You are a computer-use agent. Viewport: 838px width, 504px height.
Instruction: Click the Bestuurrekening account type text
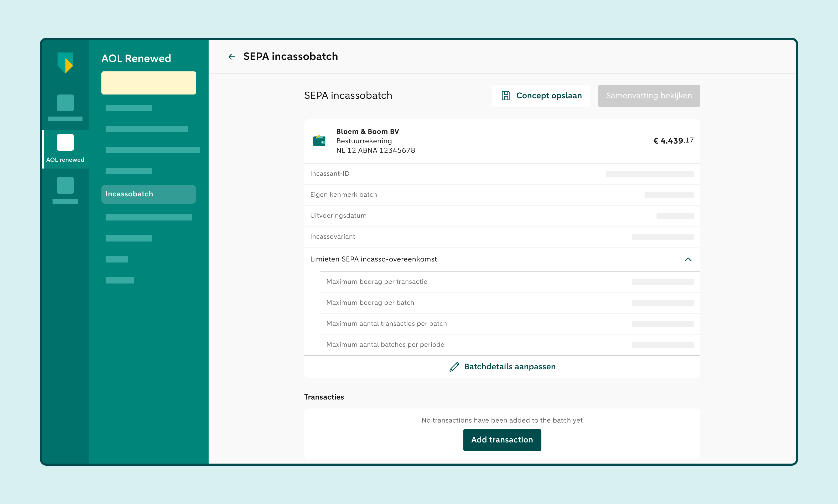click(364, 141)
